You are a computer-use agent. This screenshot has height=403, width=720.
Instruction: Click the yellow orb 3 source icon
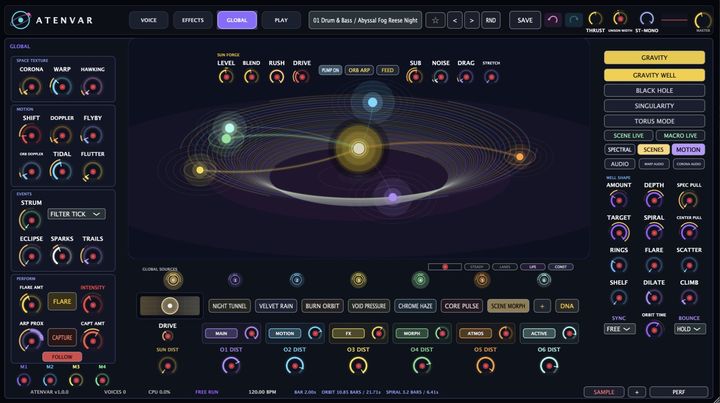click(358, 280)
